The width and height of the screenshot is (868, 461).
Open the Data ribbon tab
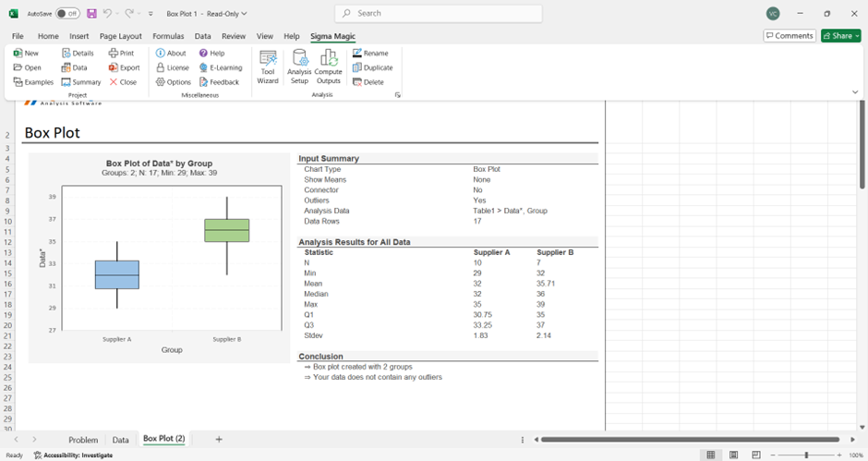tap(202, 36)
